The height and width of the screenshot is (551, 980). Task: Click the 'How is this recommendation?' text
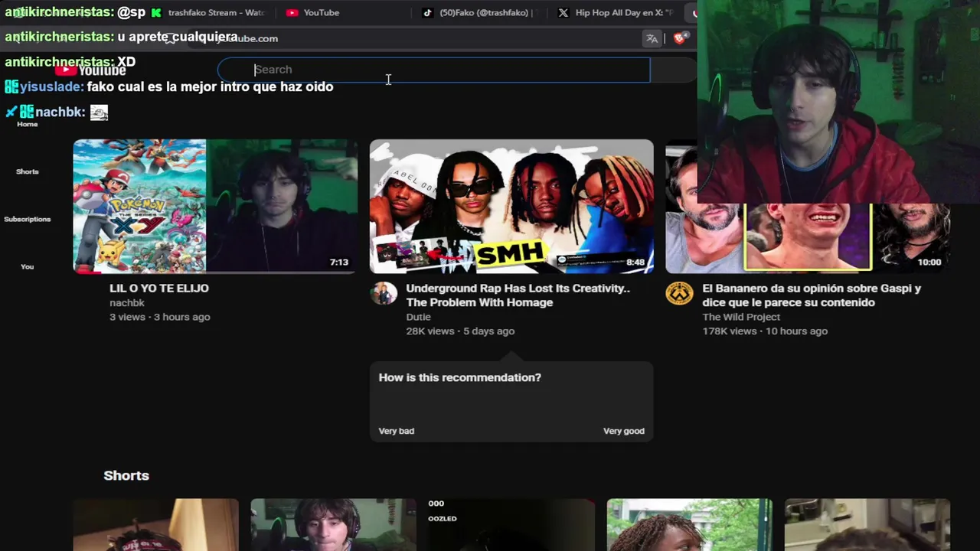460,377
